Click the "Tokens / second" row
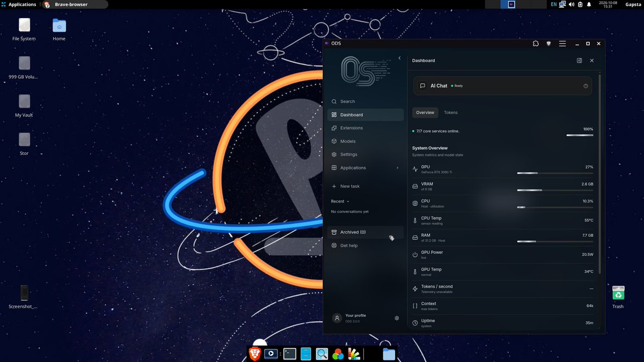 pyautogui.click(x=502, y=289)
